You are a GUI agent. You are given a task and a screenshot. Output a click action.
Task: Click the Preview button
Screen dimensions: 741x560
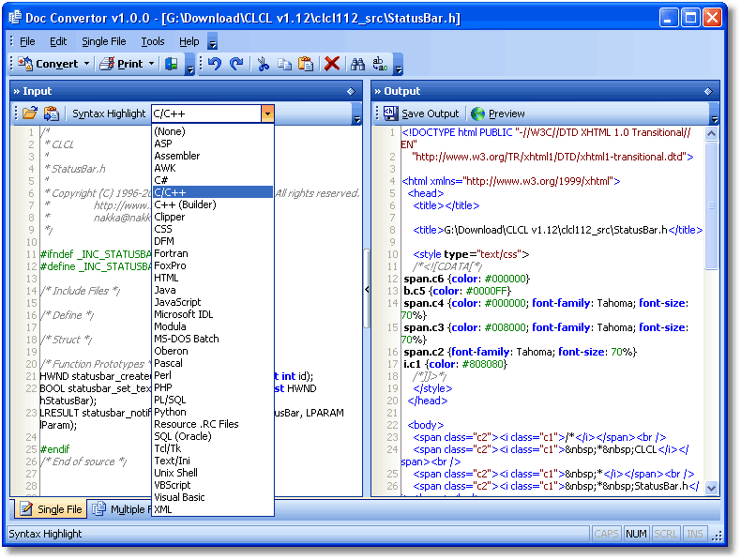pos(498,114)
